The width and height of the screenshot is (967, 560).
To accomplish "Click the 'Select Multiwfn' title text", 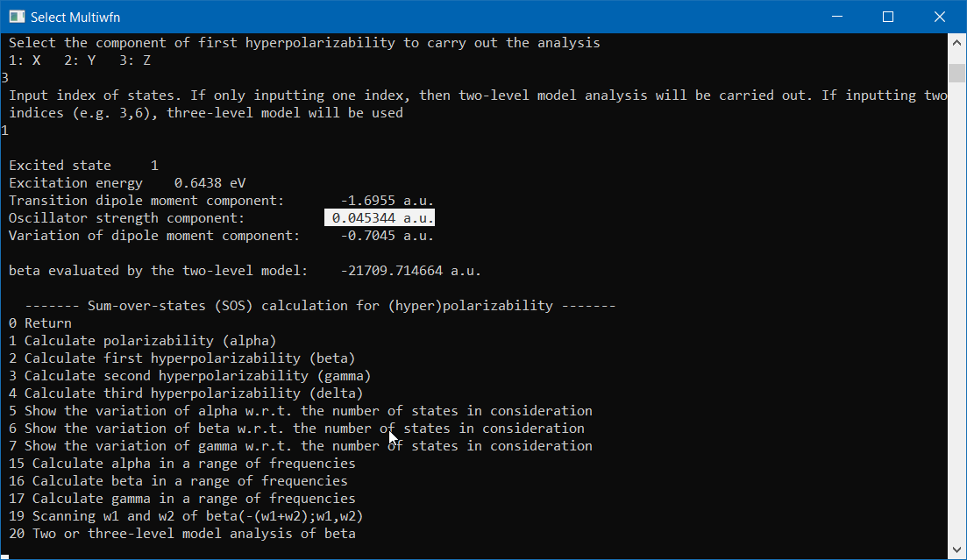I will click(75, 18).
